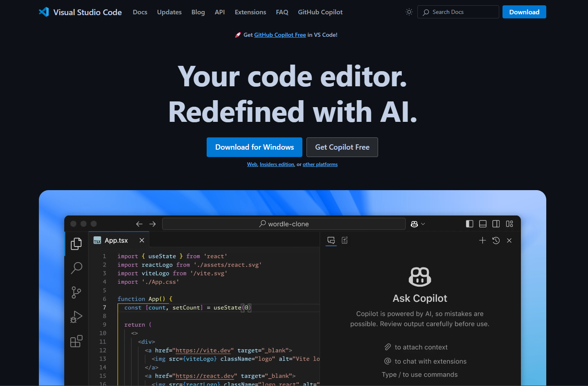
Task: Click the customize layout icon
Action: coord(509,224)
